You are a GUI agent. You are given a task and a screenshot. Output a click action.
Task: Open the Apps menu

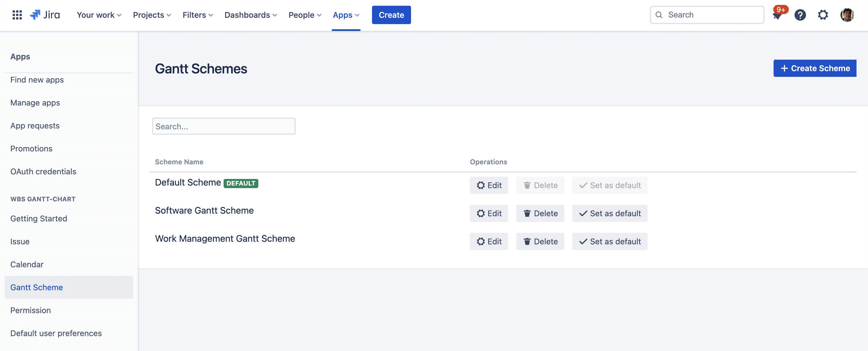pyautogui.click(x=346, y=15)
